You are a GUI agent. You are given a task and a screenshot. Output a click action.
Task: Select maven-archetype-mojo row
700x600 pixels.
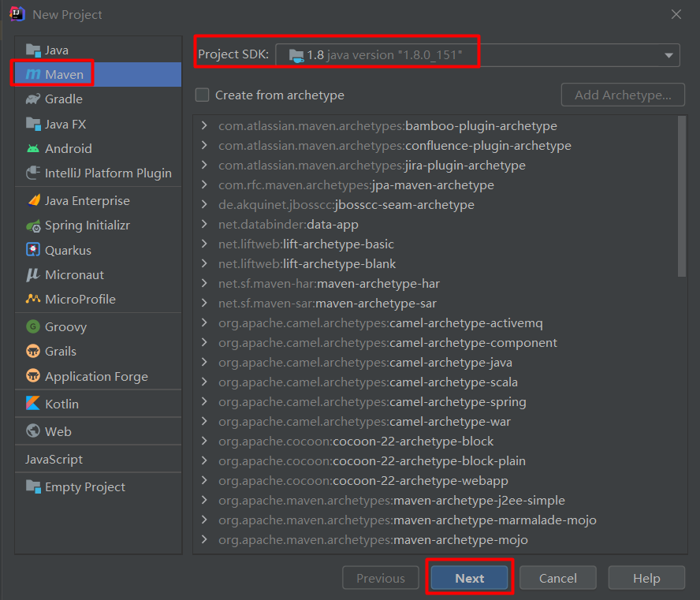[435, 539]
